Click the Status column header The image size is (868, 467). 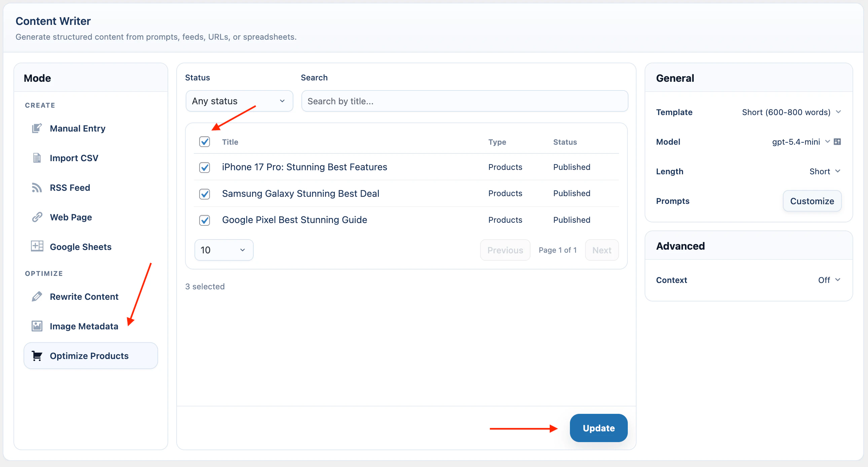click(565, 142)
